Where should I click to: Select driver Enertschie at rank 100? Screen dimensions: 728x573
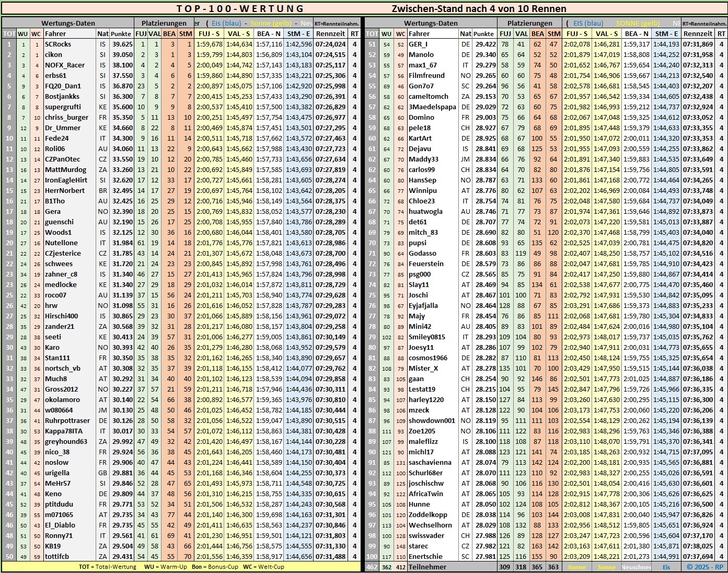425,557
